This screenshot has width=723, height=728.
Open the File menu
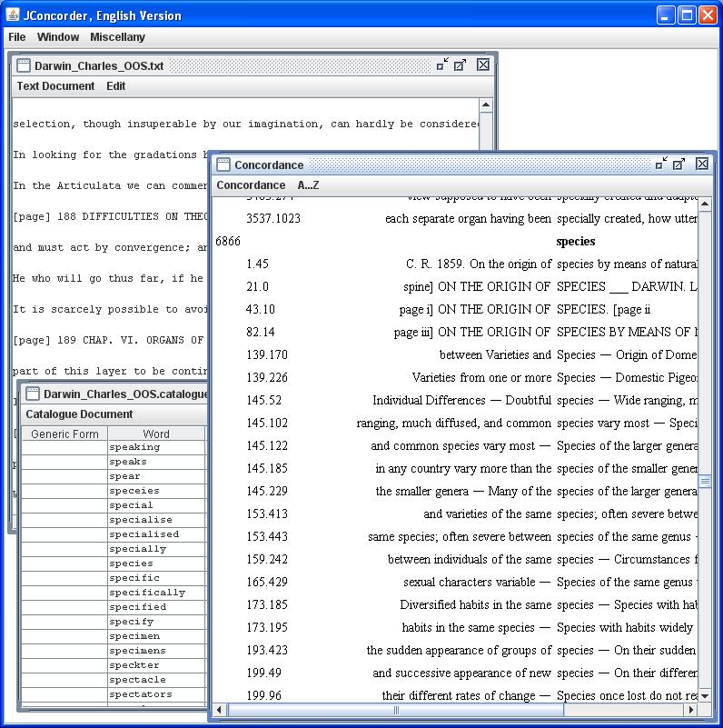pos(17,37)
